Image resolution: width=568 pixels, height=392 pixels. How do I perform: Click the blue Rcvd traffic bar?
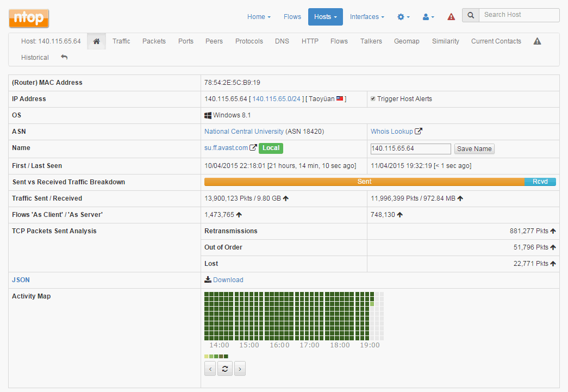click(540, 182)
